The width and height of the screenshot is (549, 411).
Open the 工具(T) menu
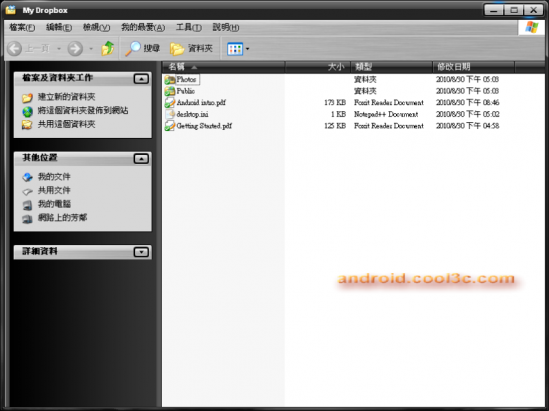pos(189,27)
